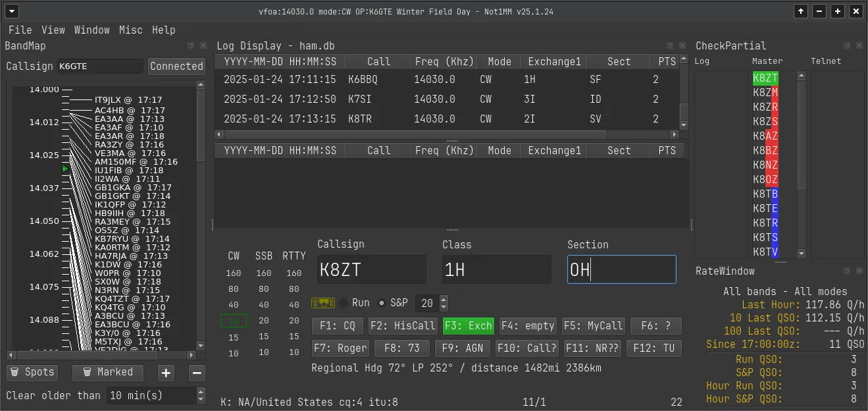Decrease Clear older than minutes
The width and height of the screenshot is (868, 411).
[x=201, y=399]
